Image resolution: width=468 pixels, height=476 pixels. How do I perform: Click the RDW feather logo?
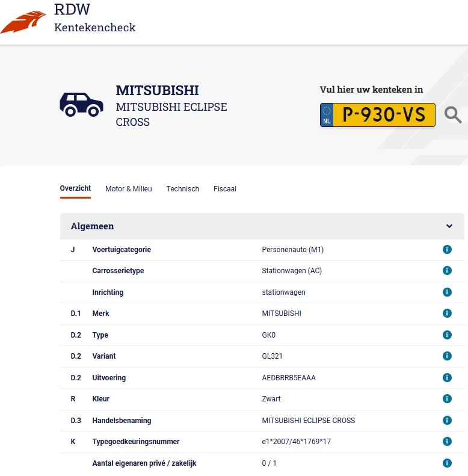coord(24,22)
